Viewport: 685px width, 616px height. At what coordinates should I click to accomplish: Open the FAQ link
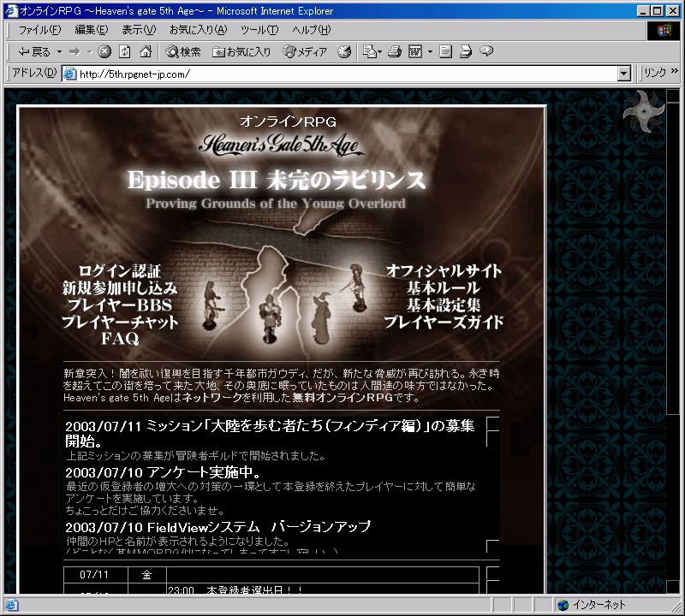(120, 338)
